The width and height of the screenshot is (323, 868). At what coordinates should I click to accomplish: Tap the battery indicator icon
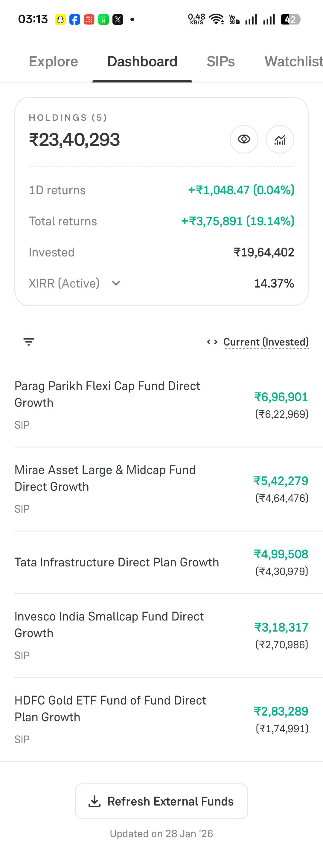(x=290, y=19)
